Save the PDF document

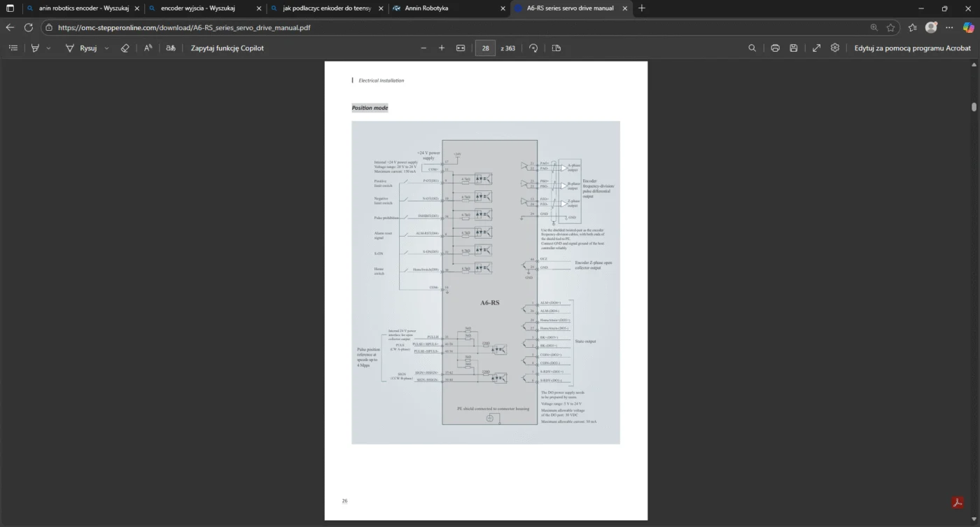tap(793, 48)
